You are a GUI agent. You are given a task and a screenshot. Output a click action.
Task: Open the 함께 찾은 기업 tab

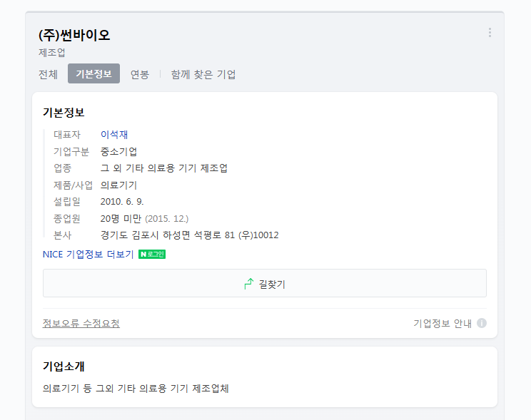coord(203,74)
